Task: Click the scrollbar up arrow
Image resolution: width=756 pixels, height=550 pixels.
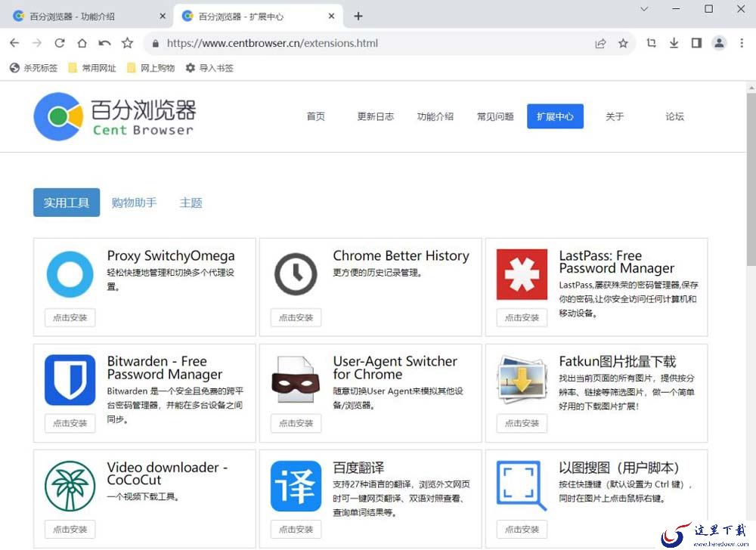Action: click(x=751, y=88)
